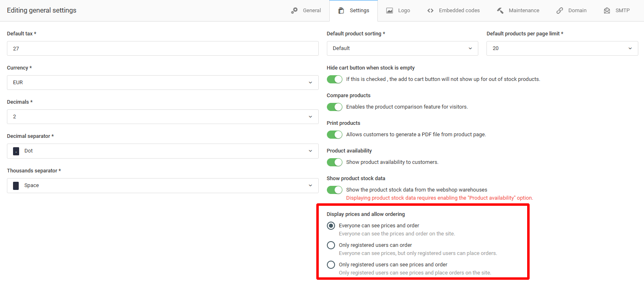This screenshot has width=644, height=281.
Task: Toggle the Product availability switch
Action: pos(335,162)
